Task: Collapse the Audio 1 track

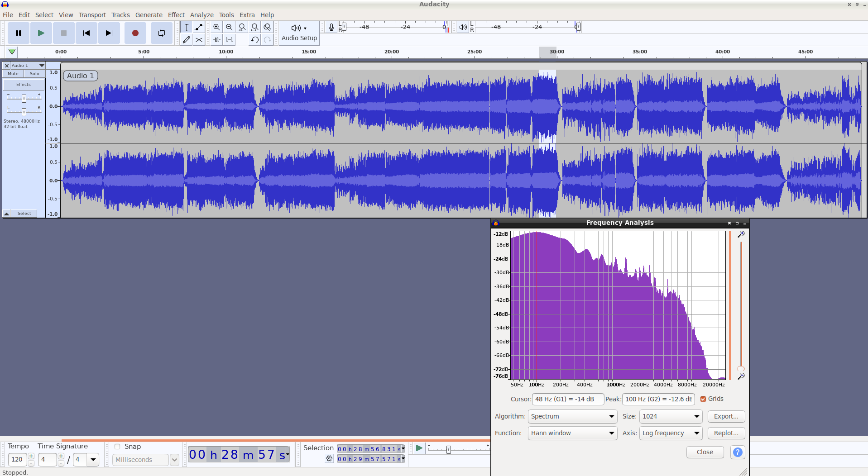Action: tap(7, 214)
